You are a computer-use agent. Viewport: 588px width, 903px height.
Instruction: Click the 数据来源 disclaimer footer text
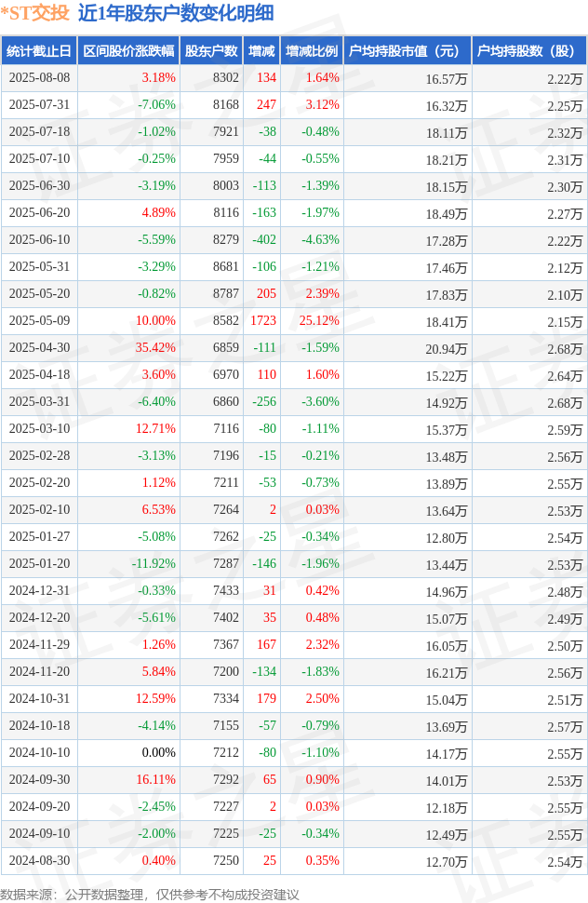pos(150,894)
